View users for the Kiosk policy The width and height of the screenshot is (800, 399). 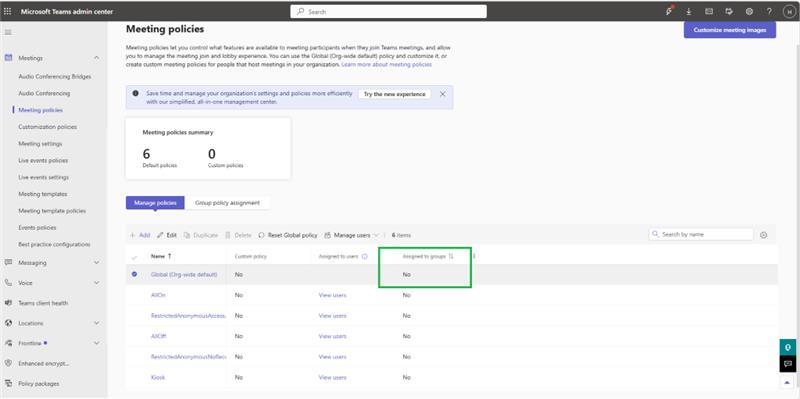[332, 377]
